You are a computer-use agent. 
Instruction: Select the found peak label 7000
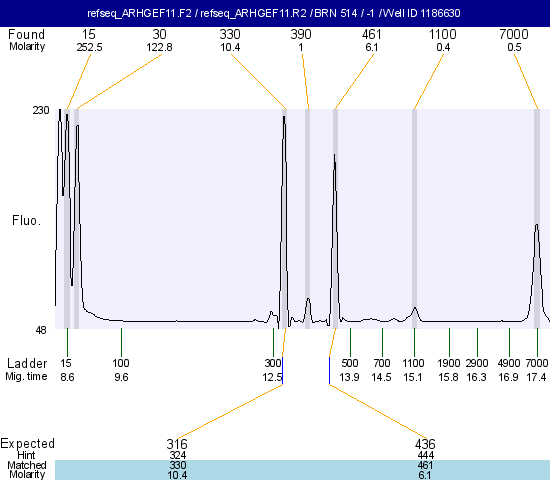coord(514,34)
